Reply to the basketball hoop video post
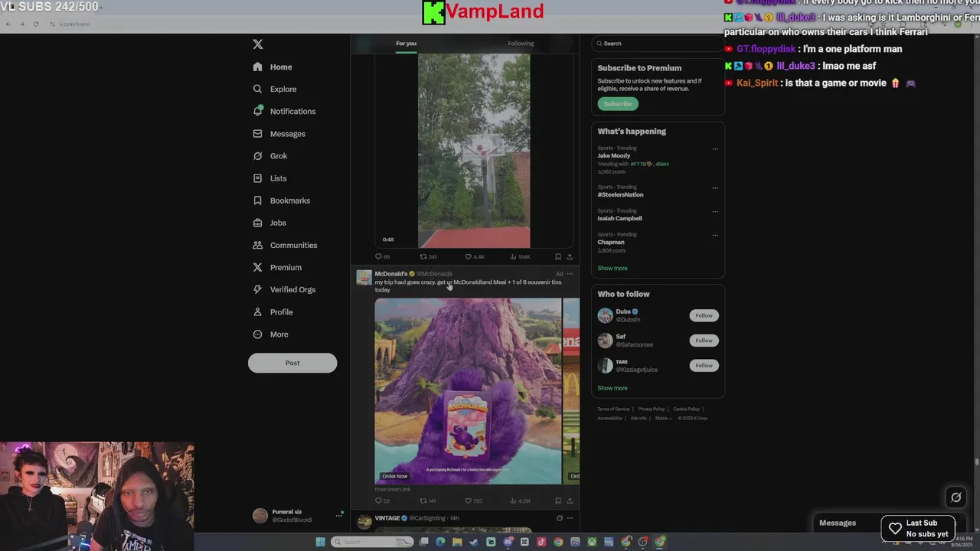The image size is (980, 551). 382,257
